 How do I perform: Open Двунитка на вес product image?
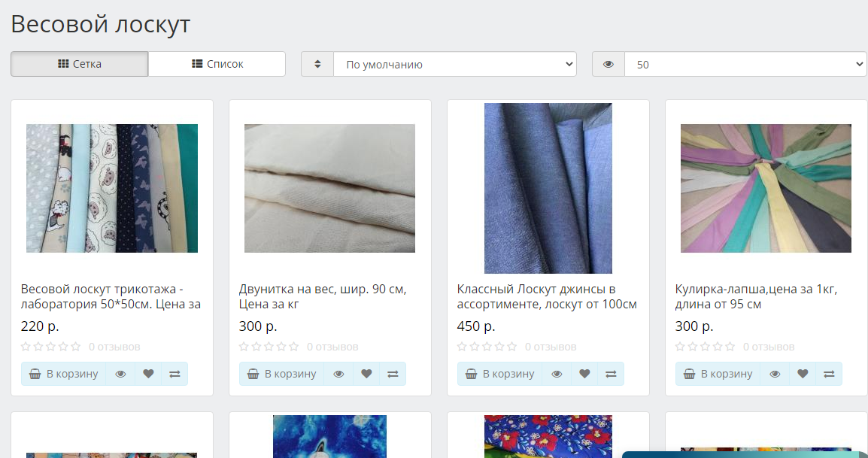tap(330, 188)
